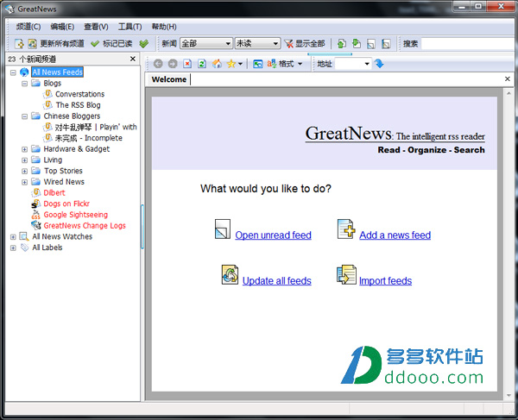This screenshot has width=518, height=420.
Task: Select the 未完成 - Incomplete feed
Action: point(89,138)
